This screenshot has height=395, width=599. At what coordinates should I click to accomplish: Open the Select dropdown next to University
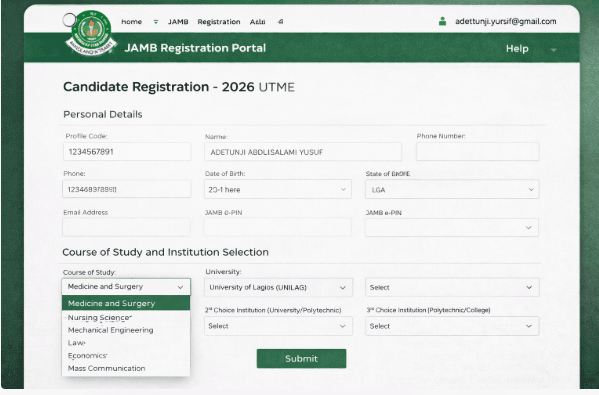(x=452, y=287)
